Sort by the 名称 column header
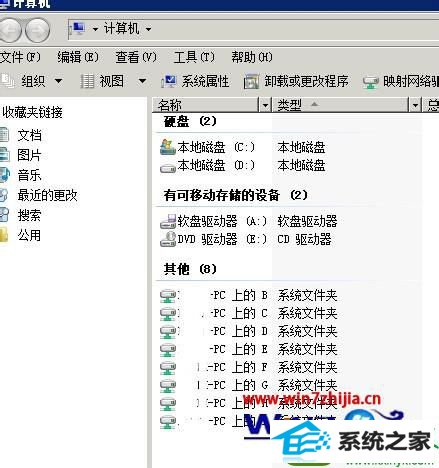This screenshot has height=468, width=439. tap(206, 105)
